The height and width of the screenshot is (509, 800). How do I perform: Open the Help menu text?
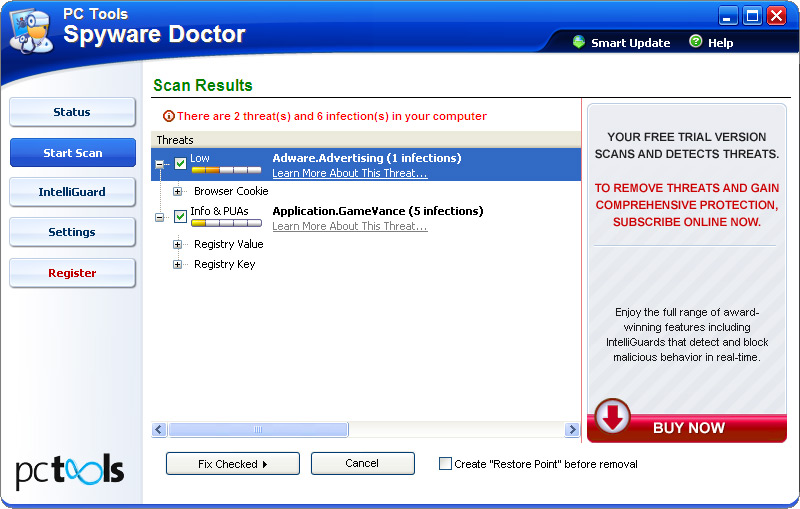pyautogui.click(x=720, y=43)
